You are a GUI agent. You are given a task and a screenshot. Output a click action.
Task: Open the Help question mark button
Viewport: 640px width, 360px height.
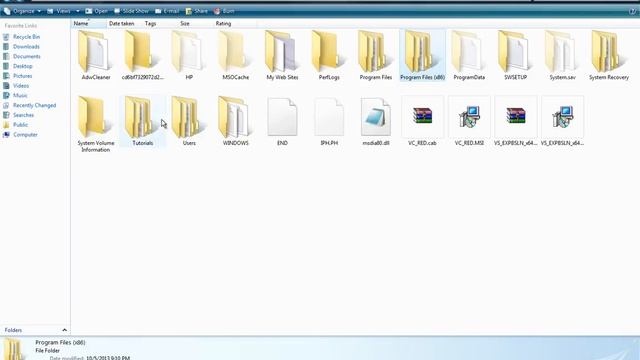pyautogui.click(x=633, y=11)
